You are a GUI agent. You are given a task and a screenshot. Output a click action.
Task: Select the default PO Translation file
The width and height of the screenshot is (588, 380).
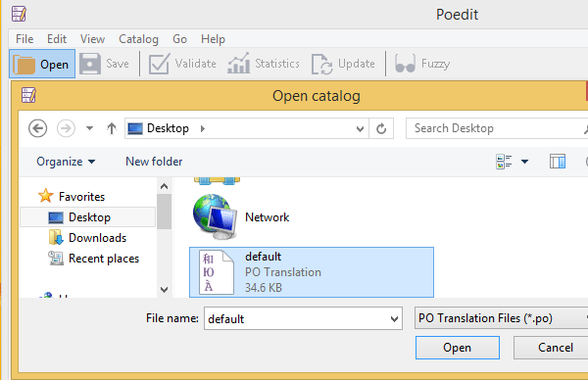tap(312, 272)
